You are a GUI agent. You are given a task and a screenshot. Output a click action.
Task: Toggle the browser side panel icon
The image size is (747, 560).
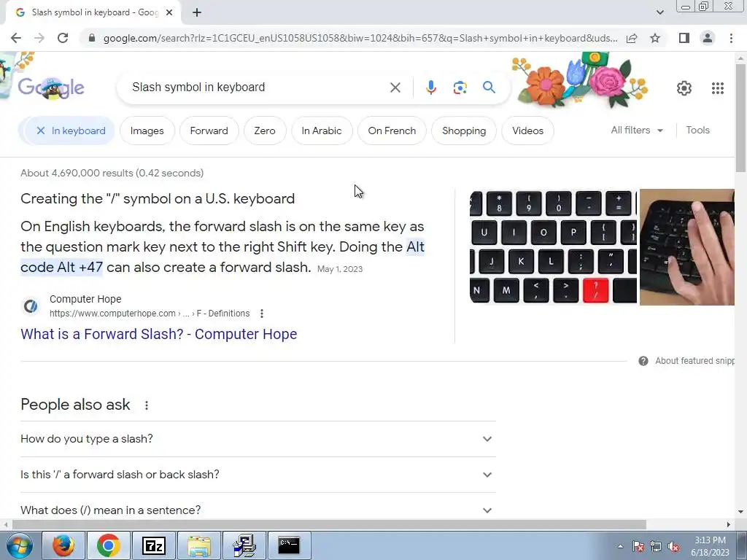point(684,38)
